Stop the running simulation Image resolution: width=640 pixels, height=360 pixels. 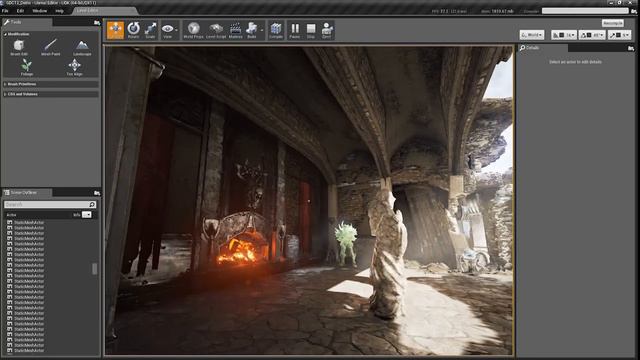pyautogui.click(x=311, y=30)
